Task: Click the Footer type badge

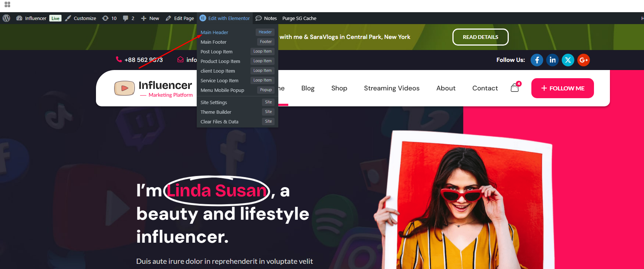Action: pyautogui.click(x=266, y=42)
